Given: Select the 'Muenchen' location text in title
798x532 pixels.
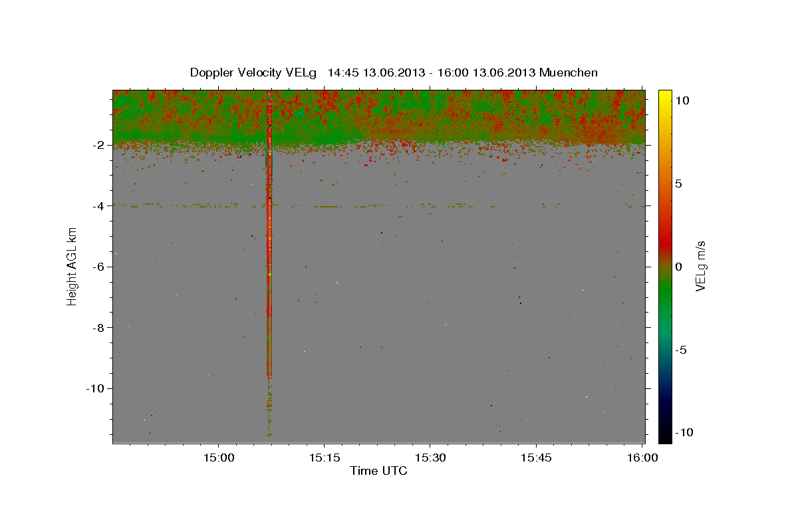Looking at the screenshot, I should [569, 72].
